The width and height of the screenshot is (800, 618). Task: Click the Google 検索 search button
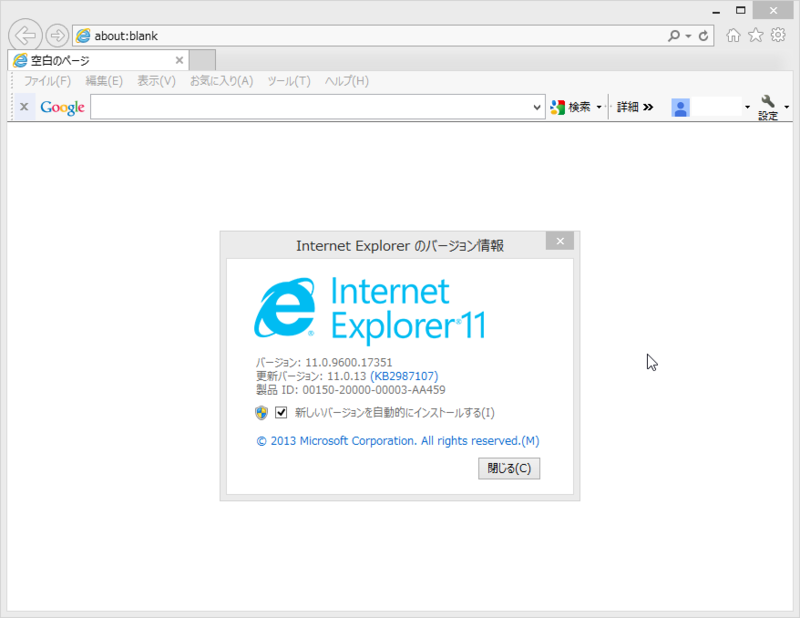pyautogui.click(x=570, y=107)
